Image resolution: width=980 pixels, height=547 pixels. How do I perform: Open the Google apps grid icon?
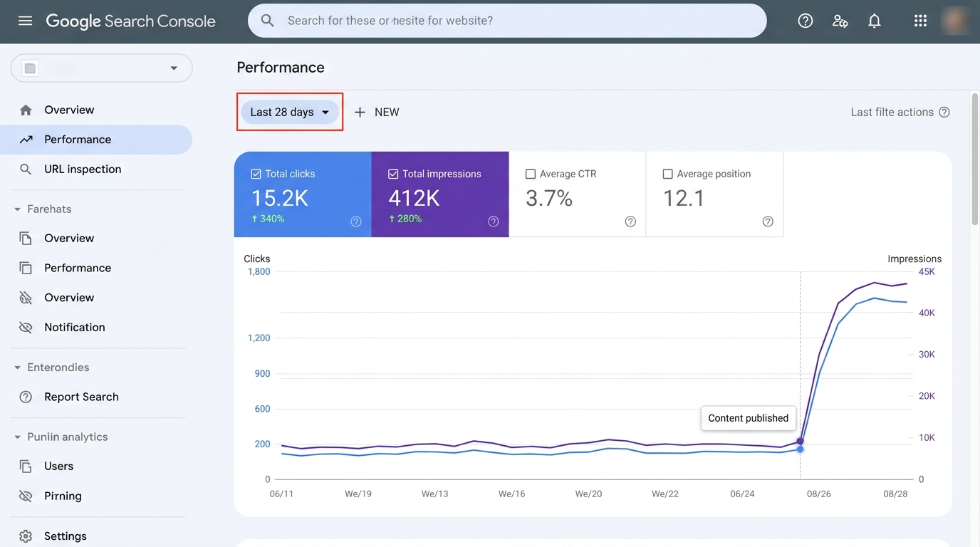920,21
